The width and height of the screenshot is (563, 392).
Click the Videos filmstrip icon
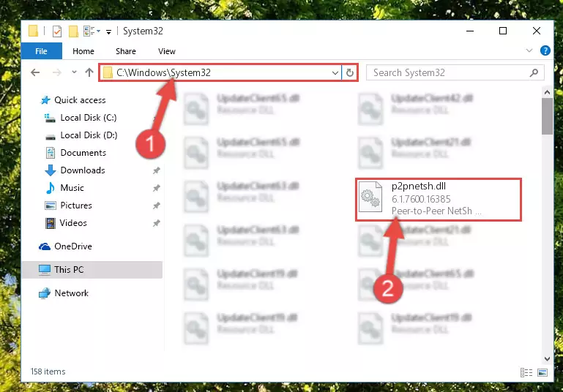[x=51, y=223]
